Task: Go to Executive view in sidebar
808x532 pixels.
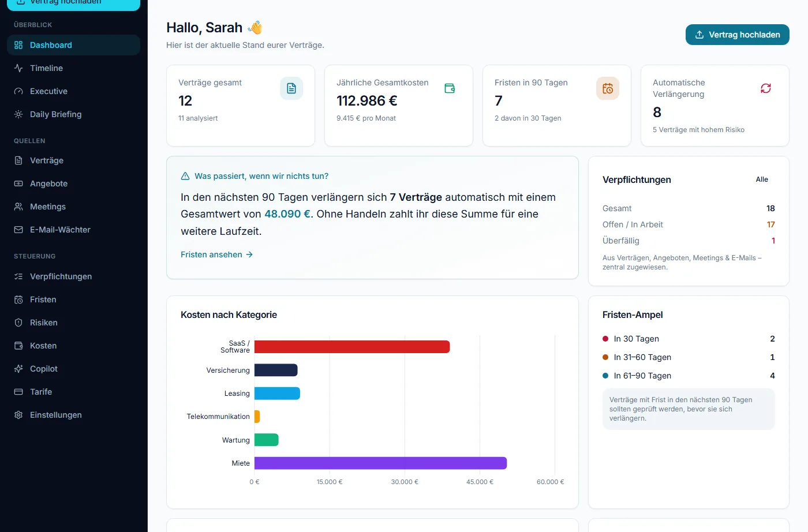Action: [x=73, y=91]
